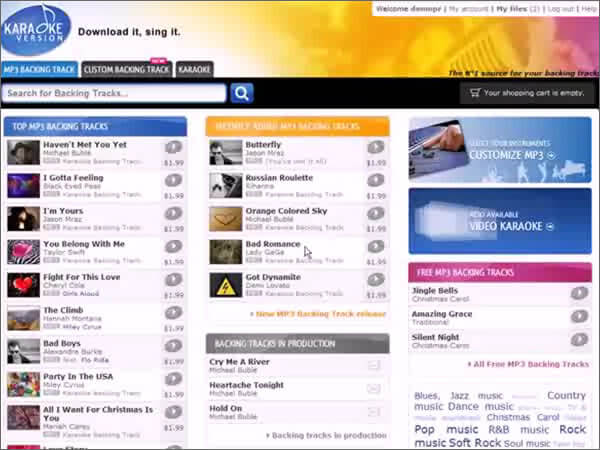Click envelope icon next to Hold On
This screenshot has width=600, height=450.
375,412
